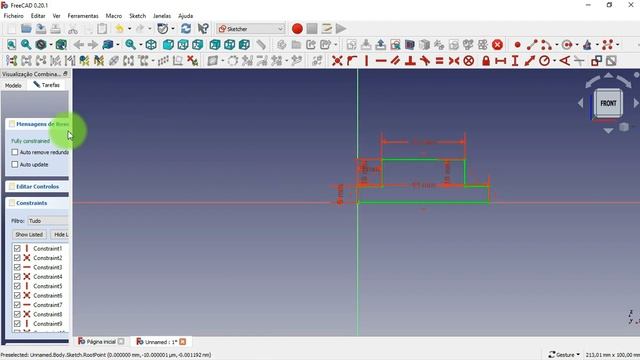Apply the horizontal distance constraint icon

tap(500, 61)
